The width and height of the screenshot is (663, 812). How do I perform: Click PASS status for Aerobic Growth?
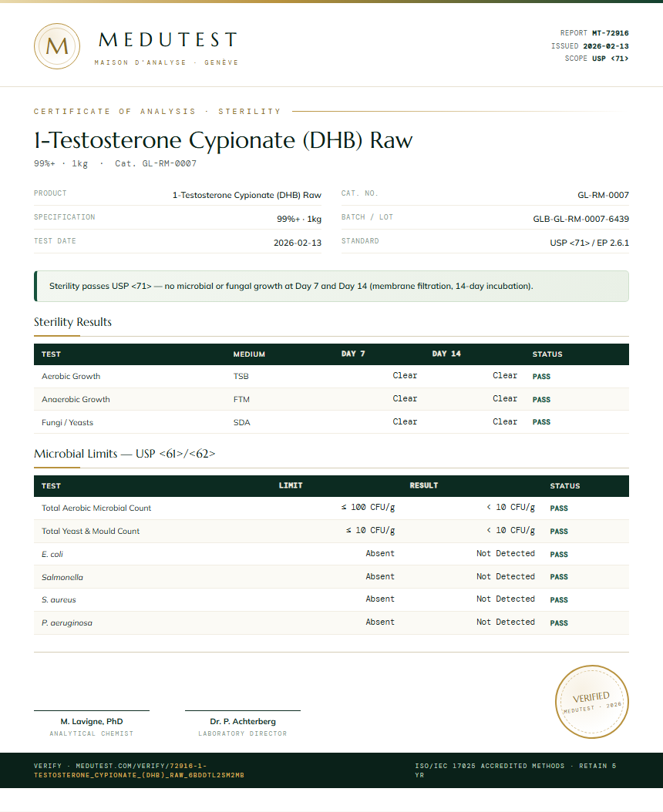point(541,377)
